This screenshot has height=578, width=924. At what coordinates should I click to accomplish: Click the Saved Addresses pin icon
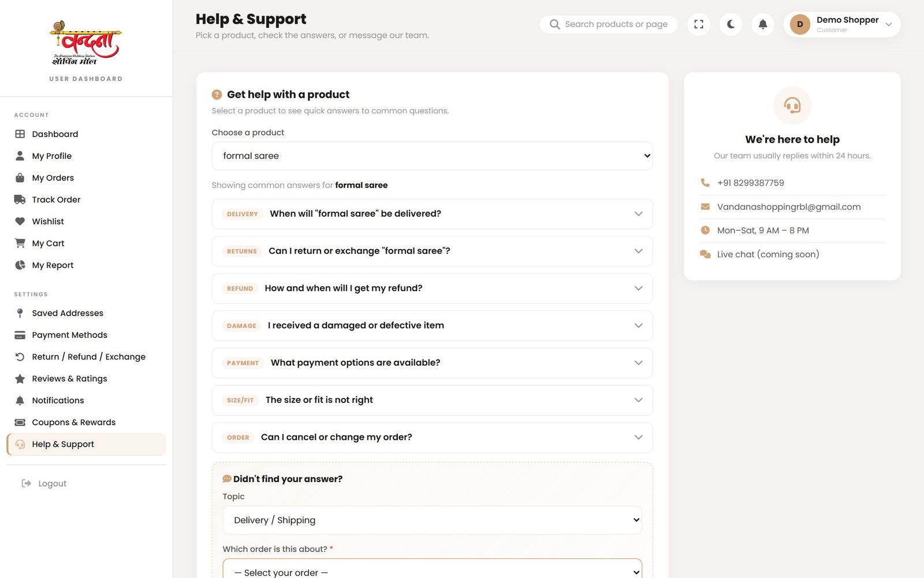pos(20,313)
